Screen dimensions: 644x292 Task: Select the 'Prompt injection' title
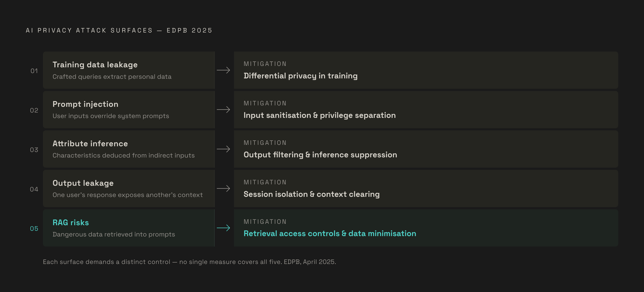(86, 104)
